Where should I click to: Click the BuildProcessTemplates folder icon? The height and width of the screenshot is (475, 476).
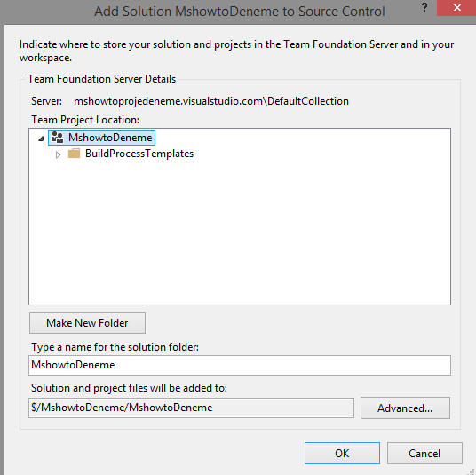click(x=74, y=154)
